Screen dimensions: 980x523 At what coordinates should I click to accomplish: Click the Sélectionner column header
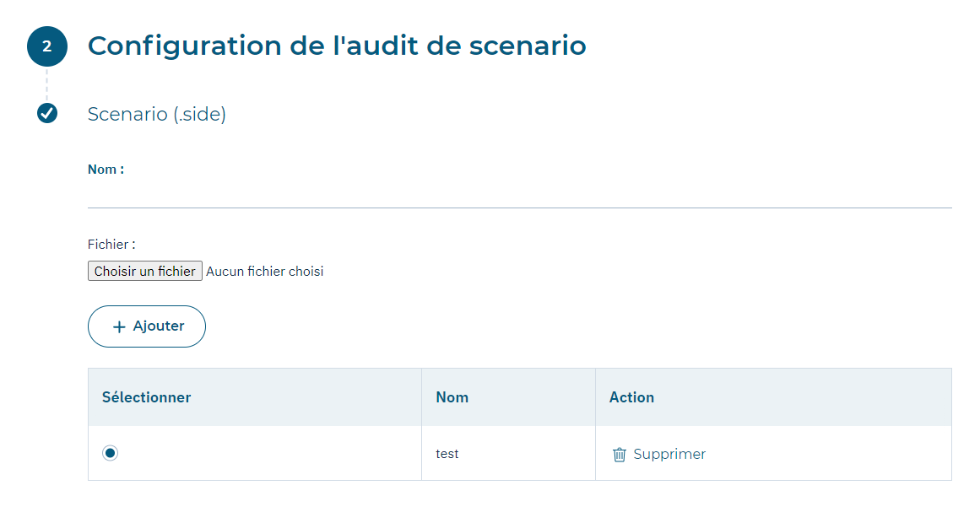pos(147,397)
